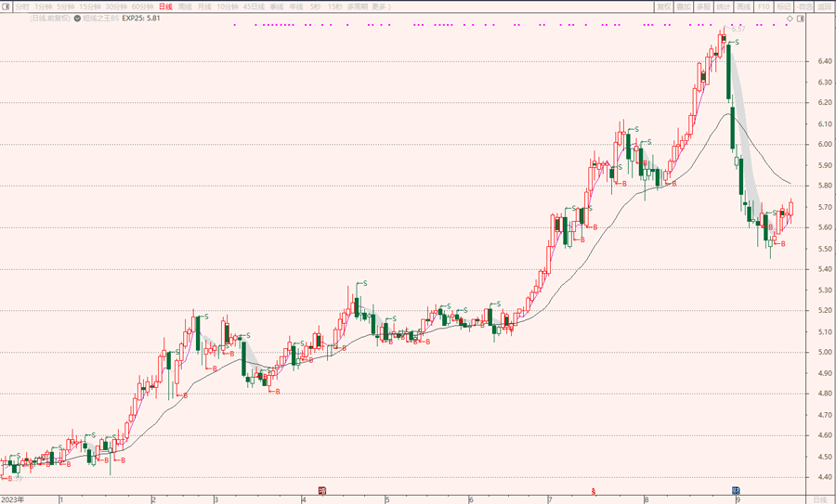Image resolution: width=836 pixels, height=504 pixels.
Task: Open the 更多 periods menu
Action: coord(380,6)
